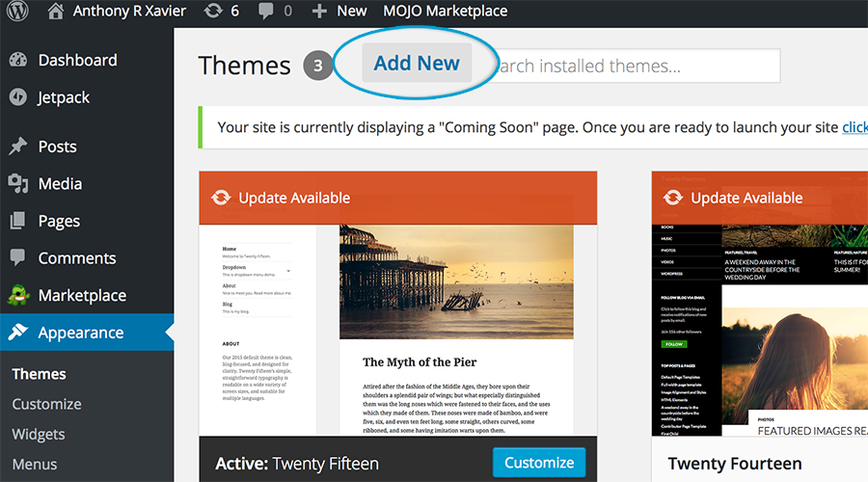Click the Comments speech bubble sidebar icon
The image size is (868, 482).
click(17, 257)
